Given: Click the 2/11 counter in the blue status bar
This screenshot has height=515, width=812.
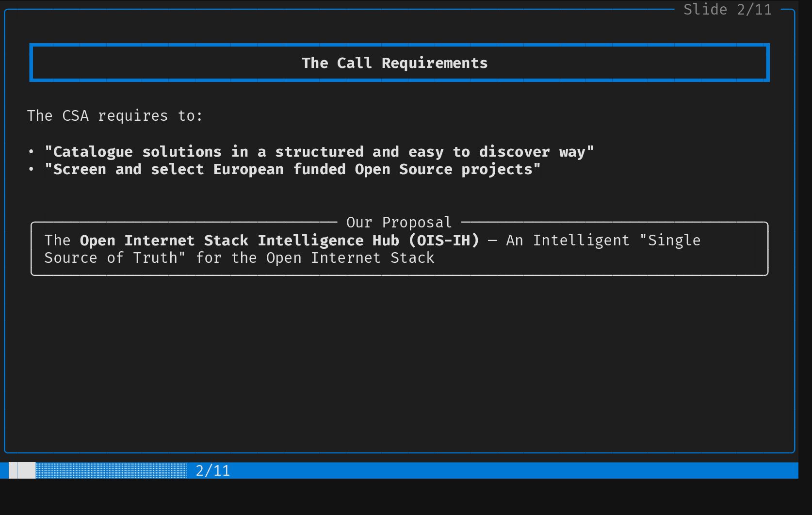Looking at the screenshot, I should tap(212, 471).
